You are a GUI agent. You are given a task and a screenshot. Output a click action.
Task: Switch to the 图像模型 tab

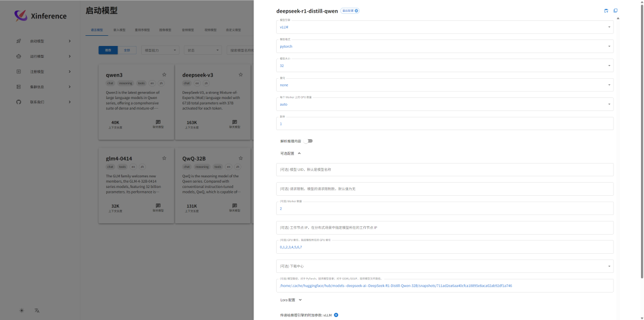pyautogui.click(x=165, y=30)
